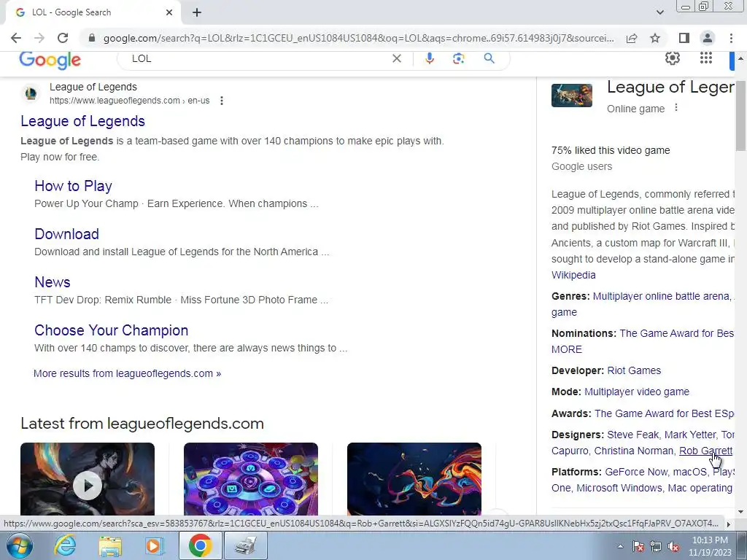Open Google quick settings gear
The width and height of the screenshot is (747, 560).
point(672,58)
